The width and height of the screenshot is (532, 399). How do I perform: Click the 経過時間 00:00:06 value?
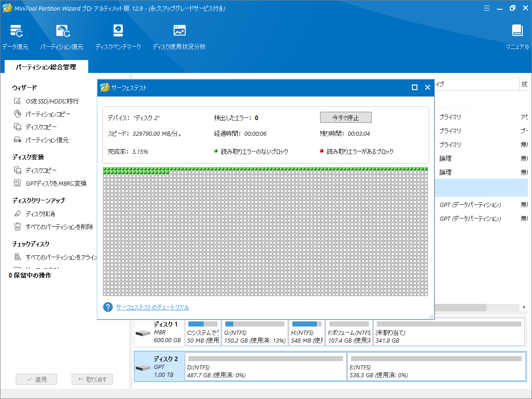[255, 133]
